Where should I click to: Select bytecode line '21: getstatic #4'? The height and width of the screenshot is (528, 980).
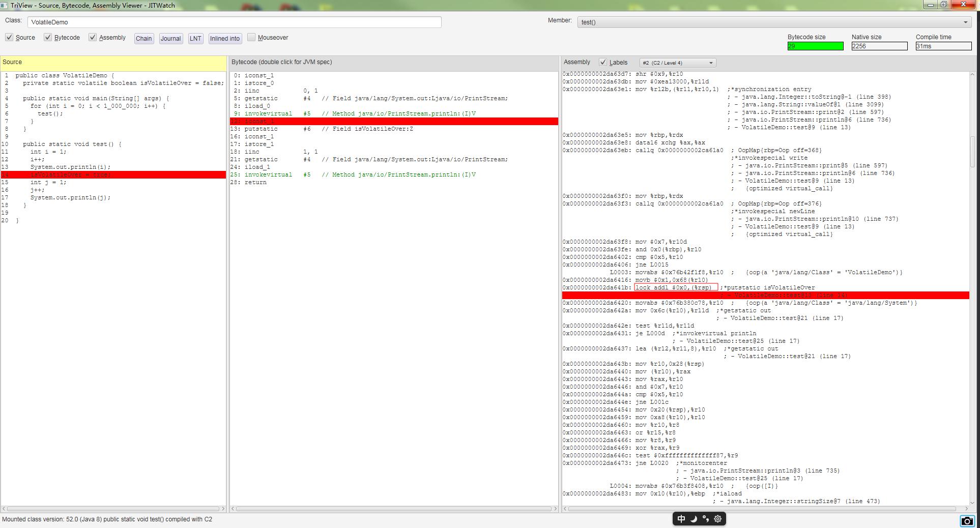pyautogui.click(x=369, y=159)
